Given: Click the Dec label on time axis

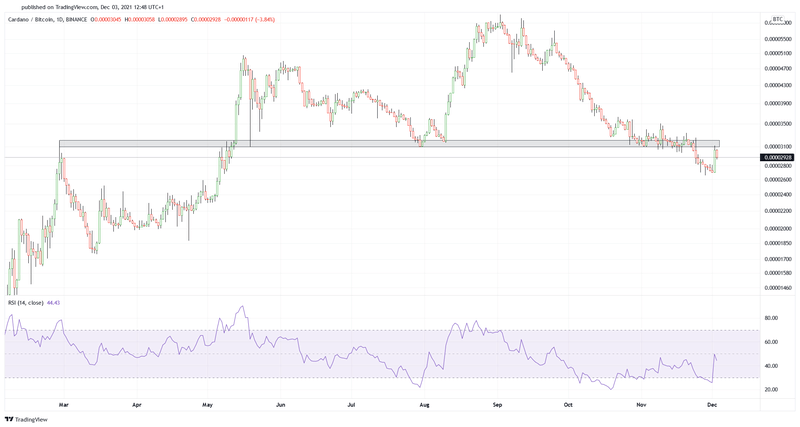Looking at the screenshot, I should pos(712,405).
